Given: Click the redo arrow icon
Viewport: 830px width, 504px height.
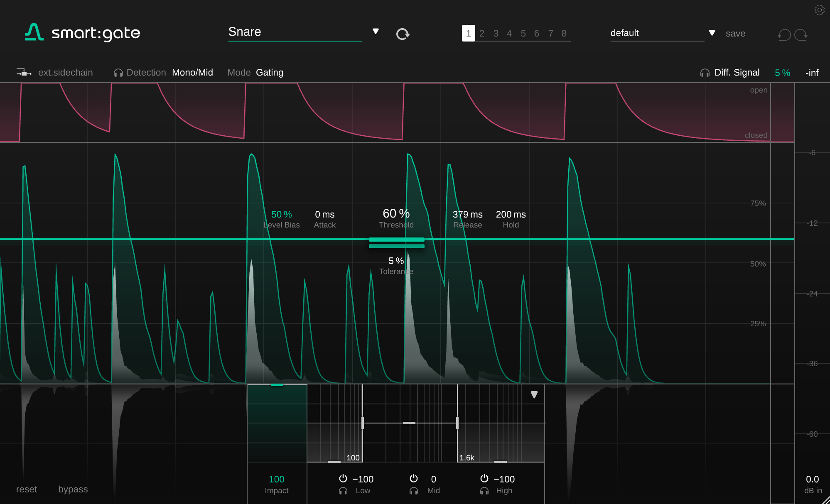Looking at the screenshot, I should pos(801,35).
